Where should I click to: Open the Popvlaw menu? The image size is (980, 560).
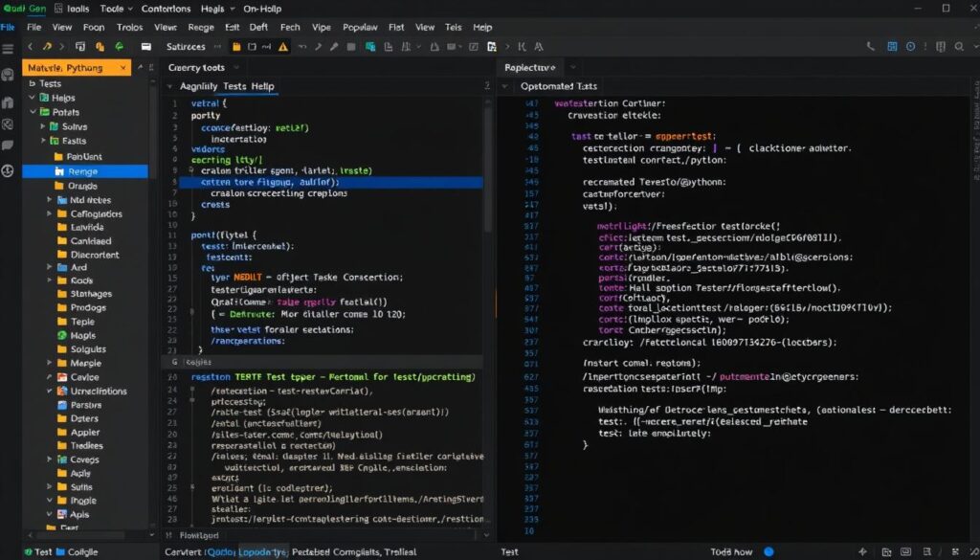coord(360,28)
